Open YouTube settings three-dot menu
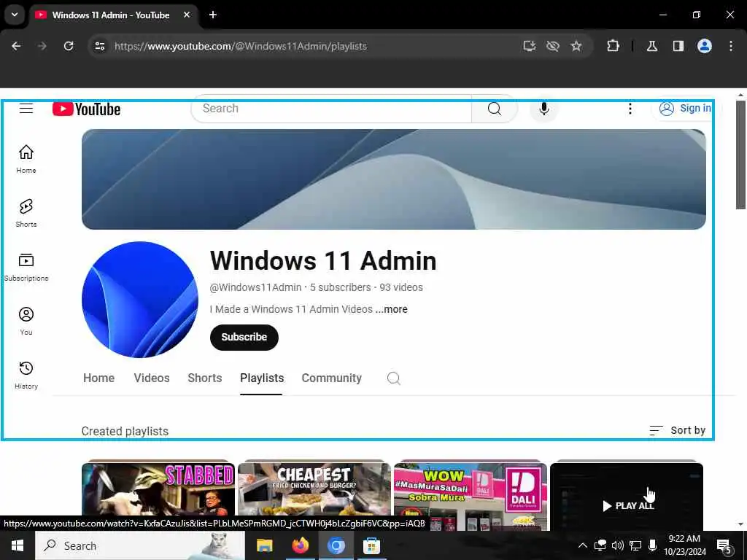The height and width of the screenshot is (560, 747). tap(630, 109)
